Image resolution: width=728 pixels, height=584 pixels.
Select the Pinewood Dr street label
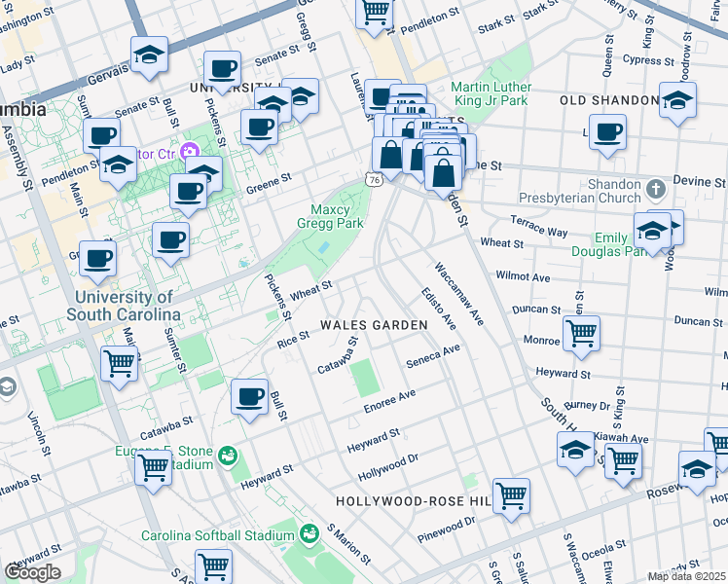(x=446, y=529)
